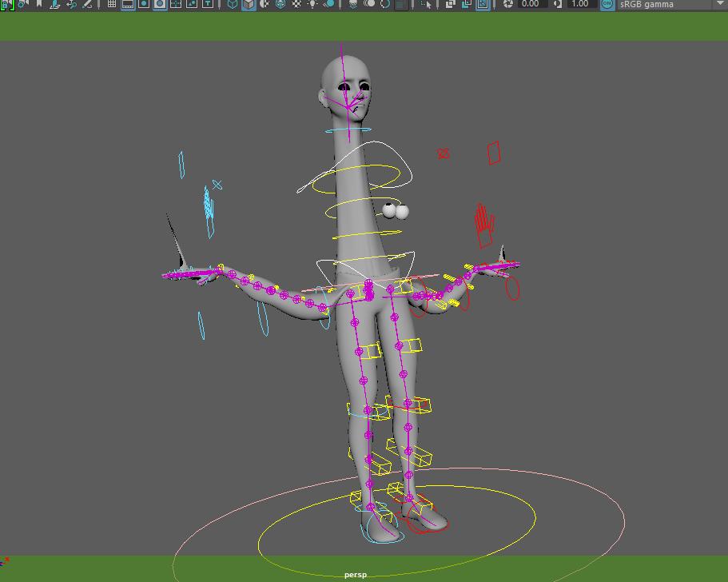The height and width of the screenshot is (582, 728).
Task: Toggle 2D pan/zoom icon
Action: 71,4
